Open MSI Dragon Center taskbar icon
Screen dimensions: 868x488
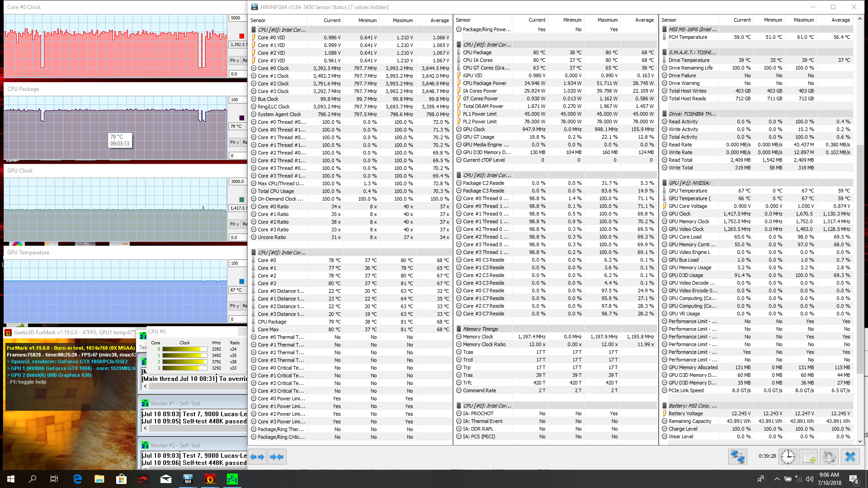click(x=143, y=479)
